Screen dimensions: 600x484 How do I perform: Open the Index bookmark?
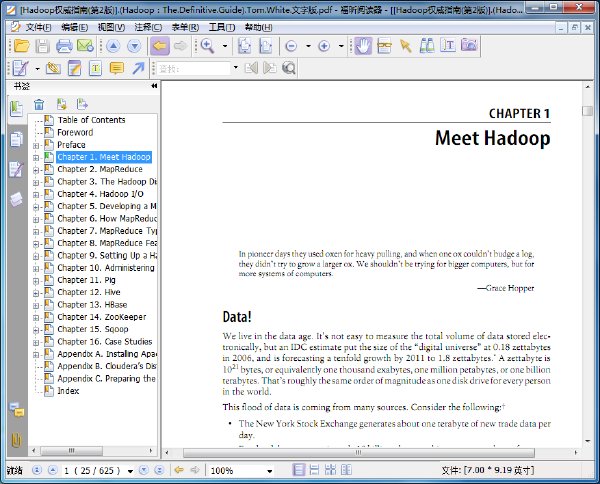coord(68,391)
